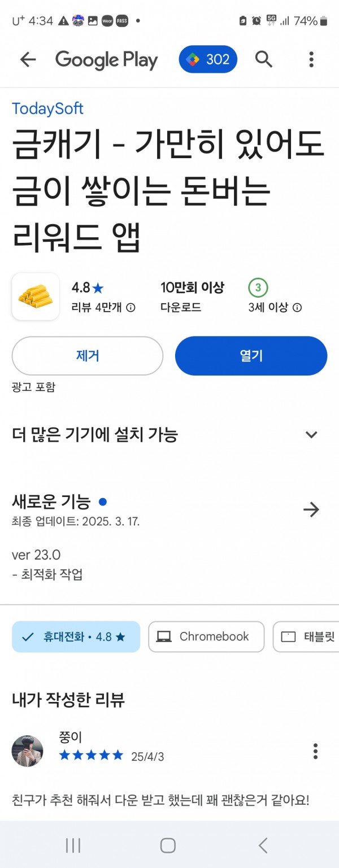Open search with the magnifier icon
This screenshot has height=868, width=339.
[x=263, y=59]
